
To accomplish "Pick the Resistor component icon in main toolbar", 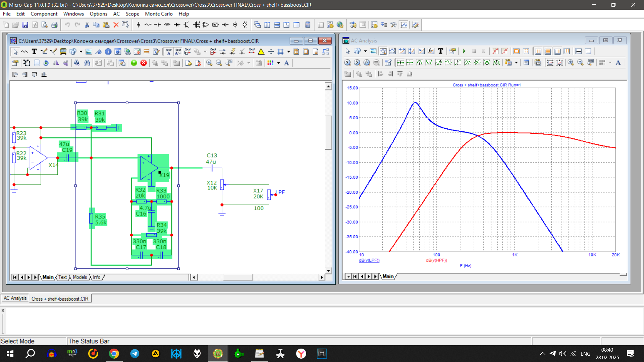I will point(148,25).
